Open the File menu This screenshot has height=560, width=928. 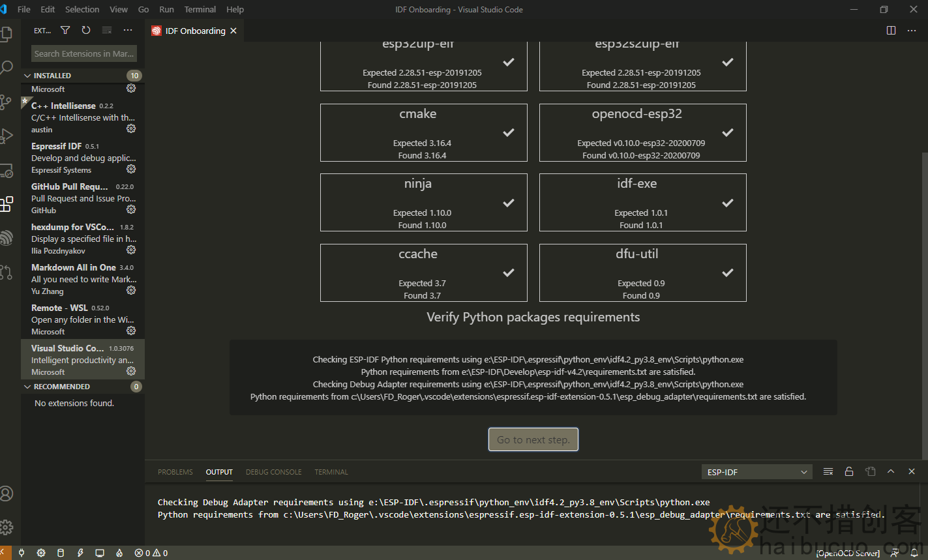(23, 9)
